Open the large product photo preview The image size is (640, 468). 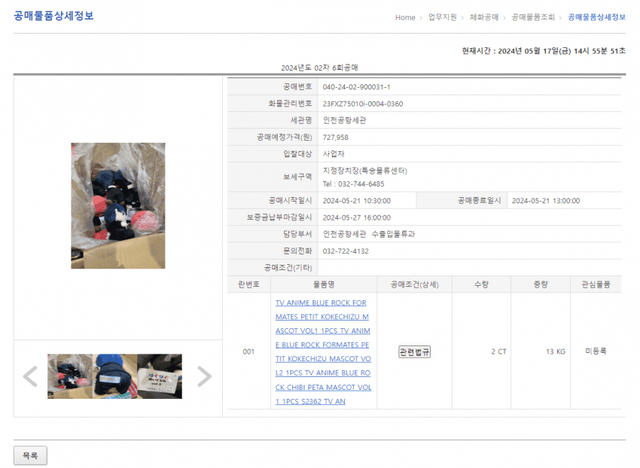(117, 205)
